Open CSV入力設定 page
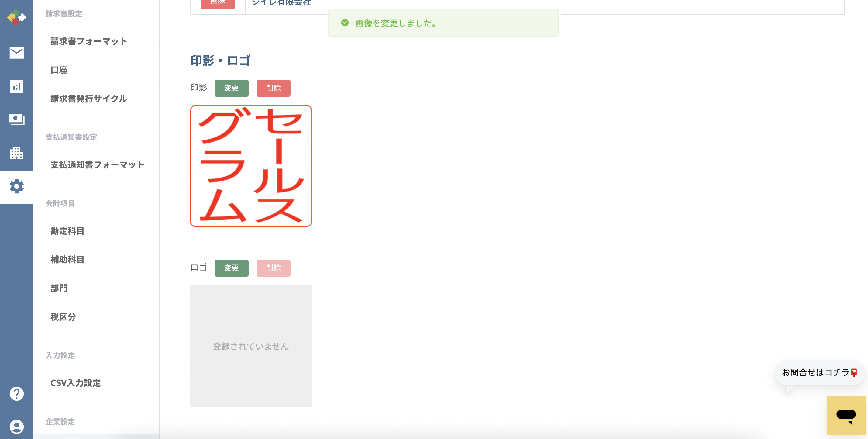868x439 pixels. (x=75, y=383)
